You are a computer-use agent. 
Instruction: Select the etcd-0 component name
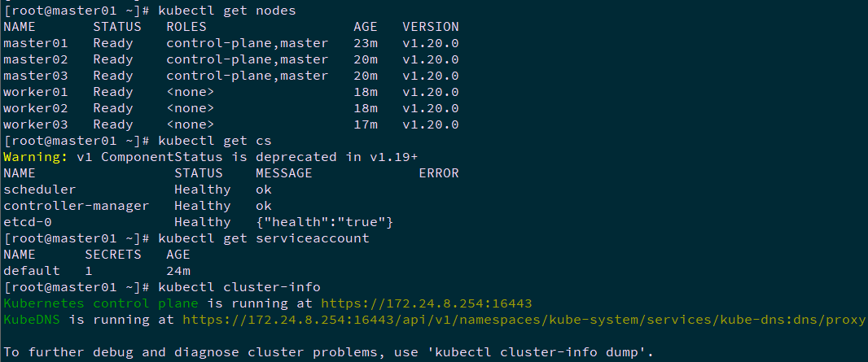(28, 222)
